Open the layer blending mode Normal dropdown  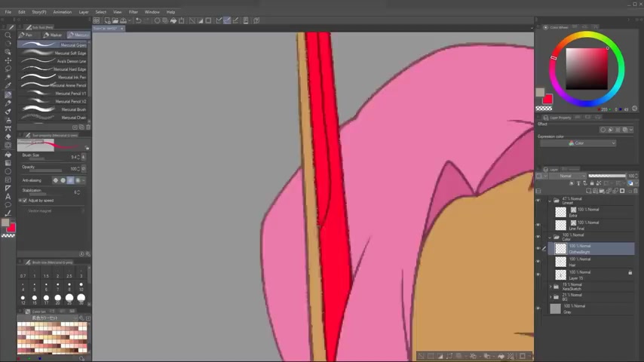568,176
